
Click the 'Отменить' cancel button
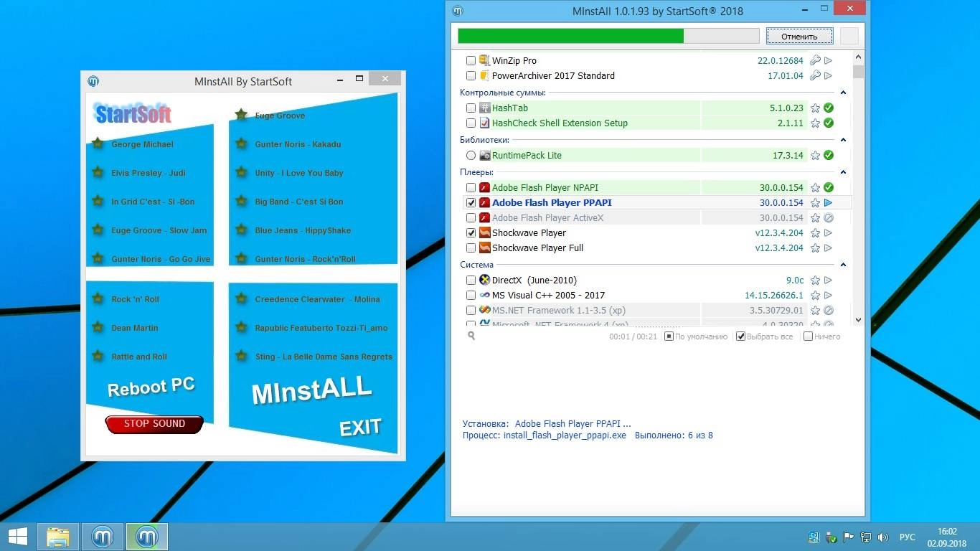(x=799, y=36)
